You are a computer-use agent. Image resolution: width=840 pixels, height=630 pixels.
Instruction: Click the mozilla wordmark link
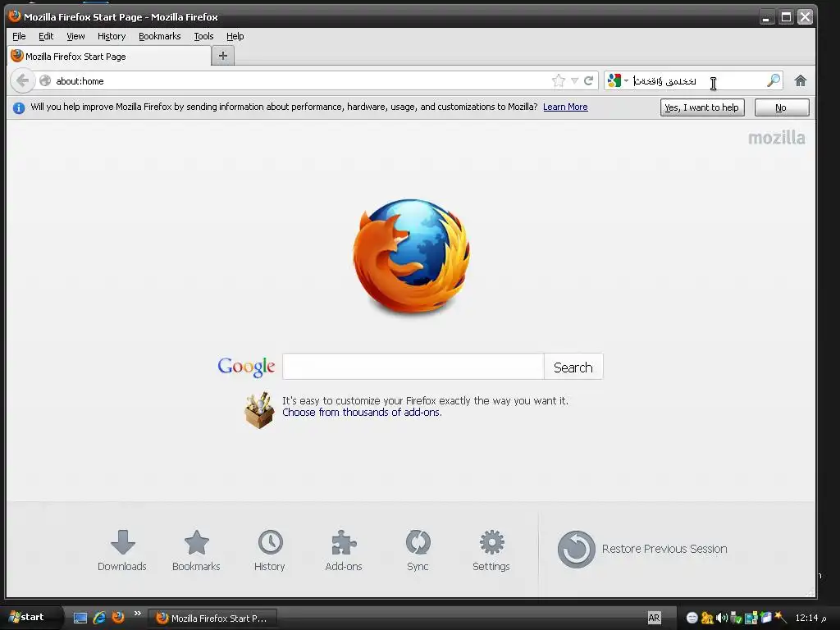tap(776, 138)
